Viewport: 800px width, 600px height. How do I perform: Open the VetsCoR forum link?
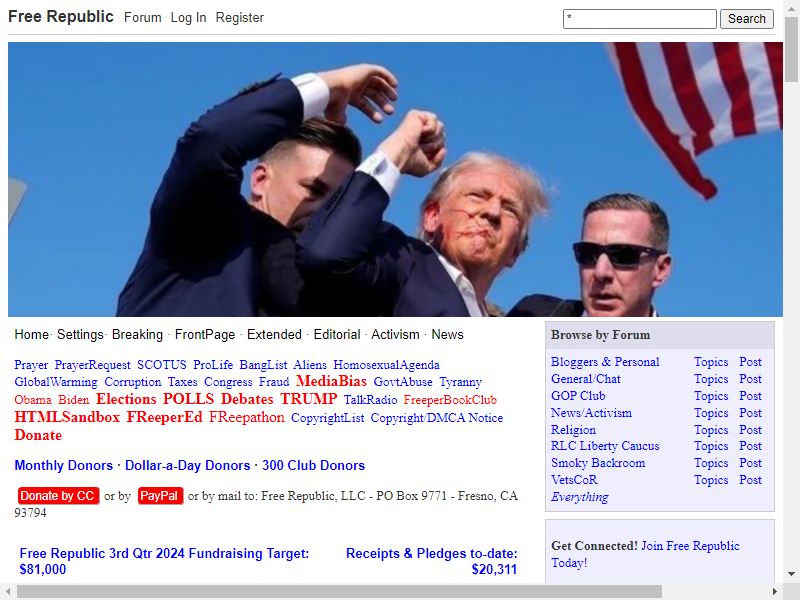574,480
